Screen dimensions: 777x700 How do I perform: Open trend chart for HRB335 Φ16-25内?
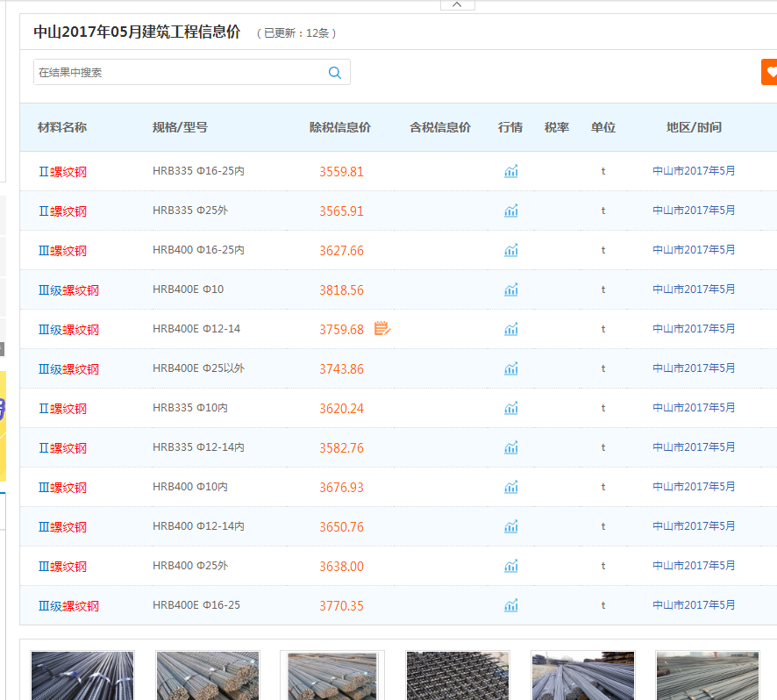[511, 172]
